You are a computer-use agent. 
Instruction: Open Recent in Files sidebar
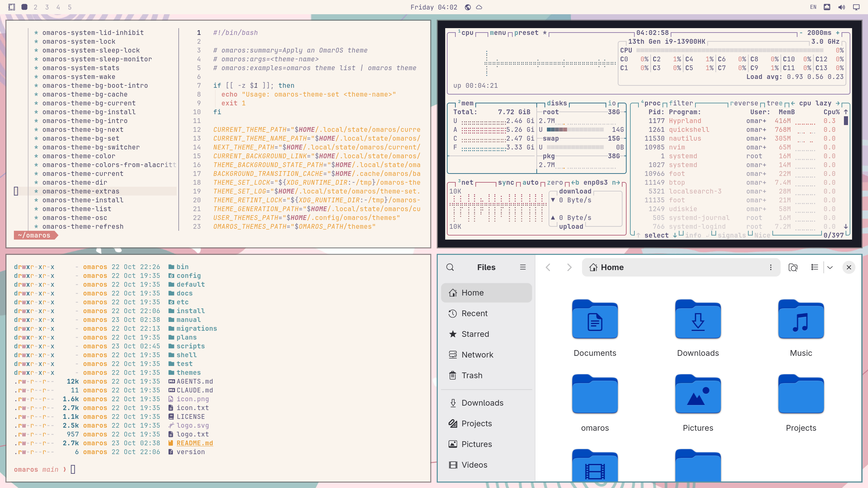pos(486,313)
